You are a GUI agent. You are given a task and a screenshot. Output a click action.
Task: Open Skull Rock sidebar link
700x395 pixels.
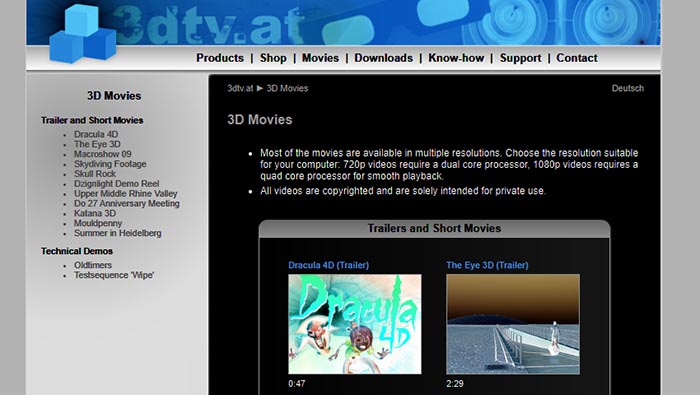pyautogui.click(x=95, y=174)
